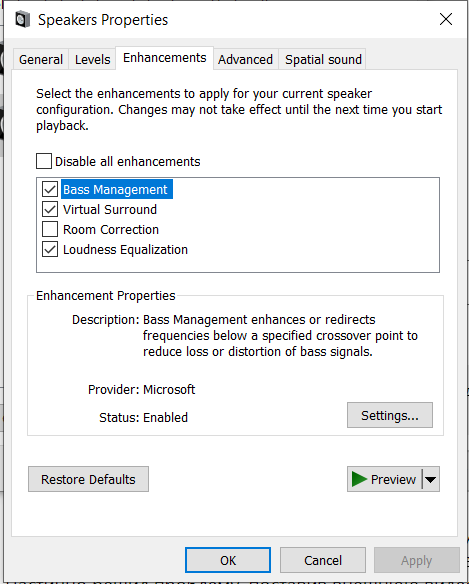Switch to the General tab
This screenshot has width=469, height=584.
click(x=41, y=59)
